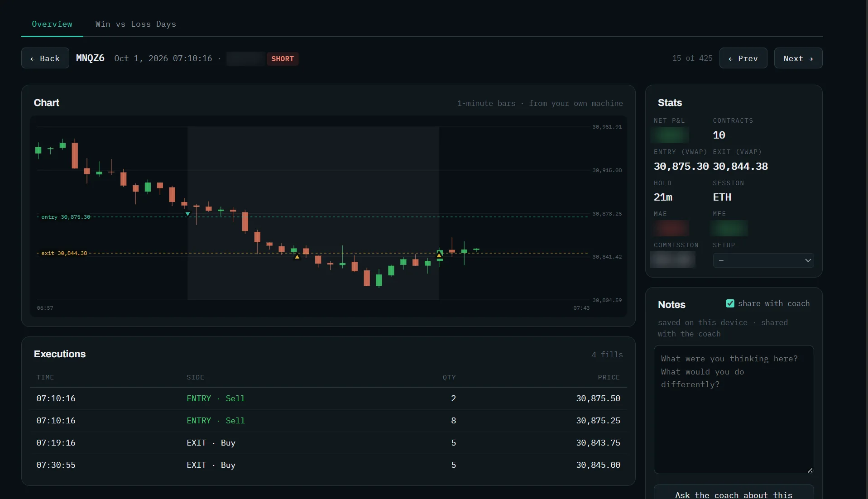Click into the notes text area

734,409
